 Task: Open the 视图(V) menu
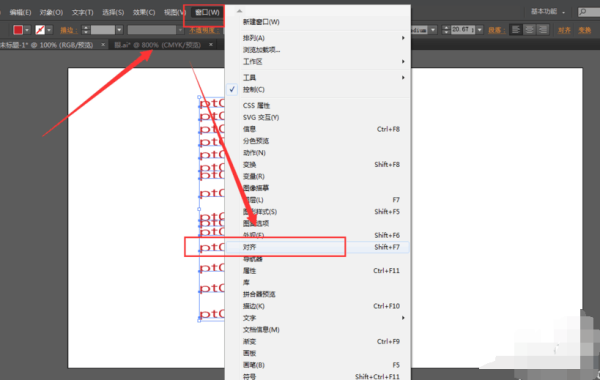pyautogui.click(x=175, y=13)
